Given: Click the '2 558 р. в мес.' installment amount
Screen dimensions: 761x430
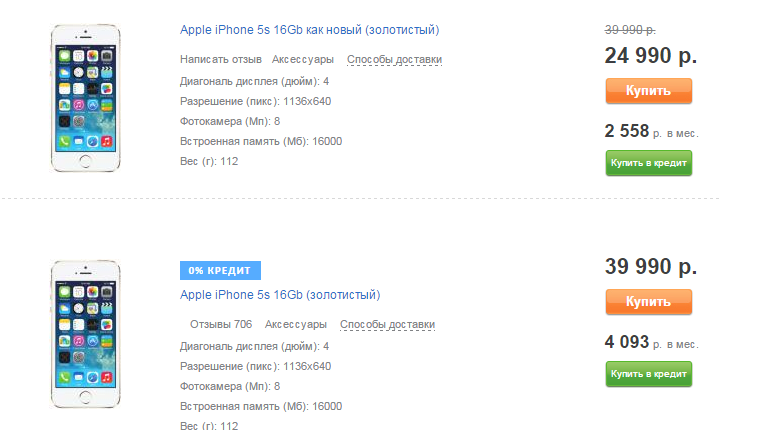Looking at the screenshot, I should 651,131.
